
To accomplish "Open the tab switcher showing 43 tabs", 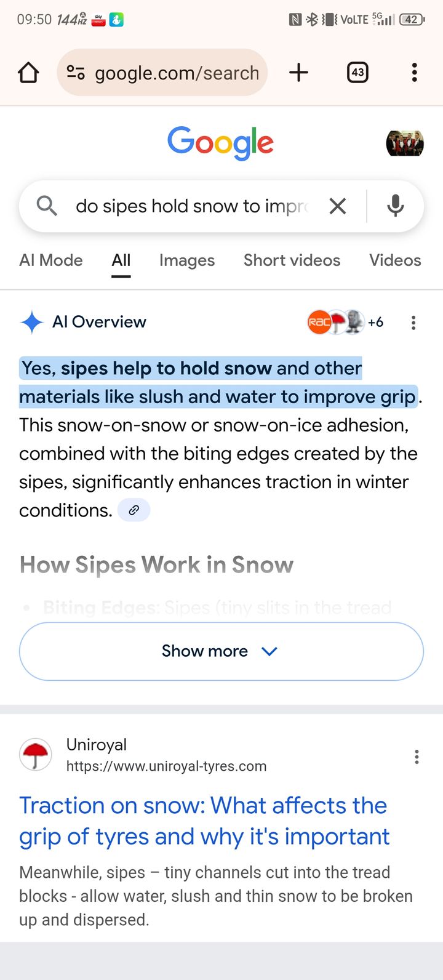I will (357, 73).
